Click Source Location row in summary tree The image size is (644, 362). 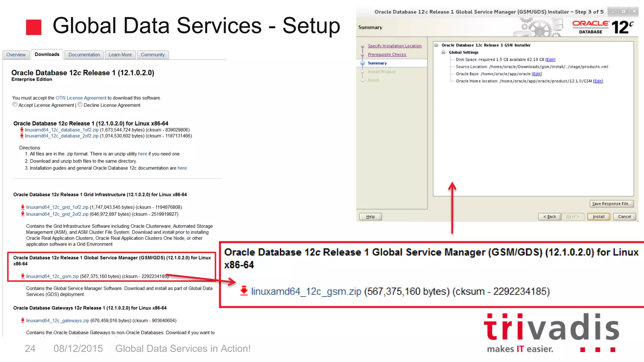[x=532, y=67]
